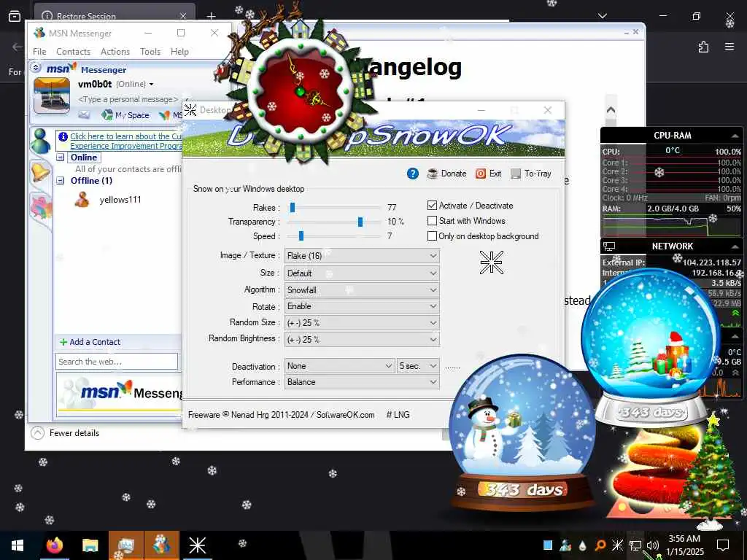Open the Windows Start menu

(18, 545)
